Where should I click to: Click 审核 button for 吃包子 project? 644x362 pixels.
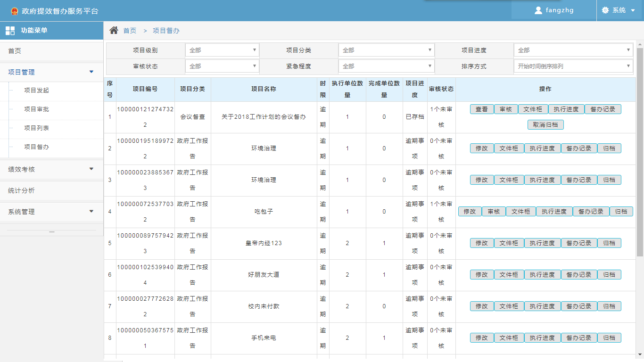(x=494, y=212)
